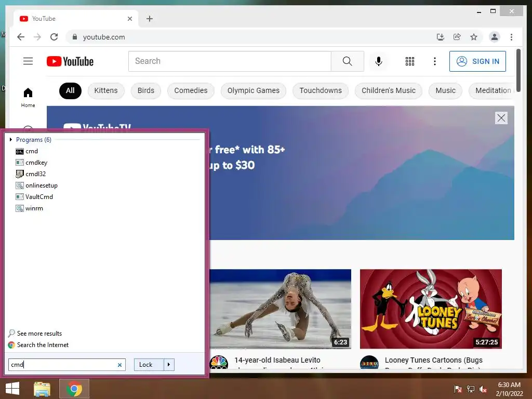Open YouTube apps grid

click(x=410, y=61)
